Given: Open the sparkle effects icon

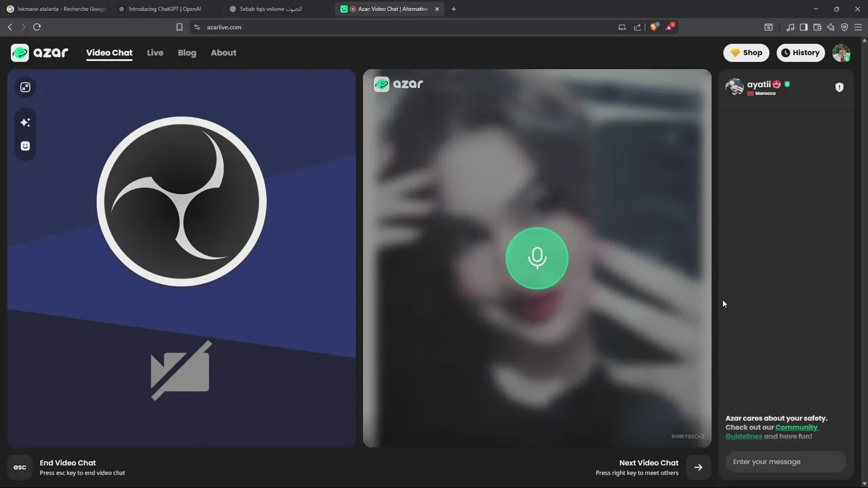Looking at the screenshot, I should pos(25,123).
